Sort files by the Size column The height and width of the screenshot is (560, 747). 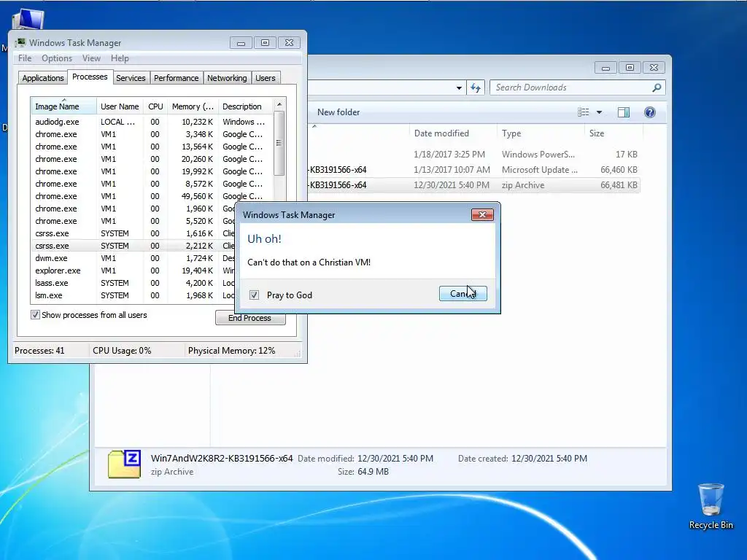[x=613, y=133]
